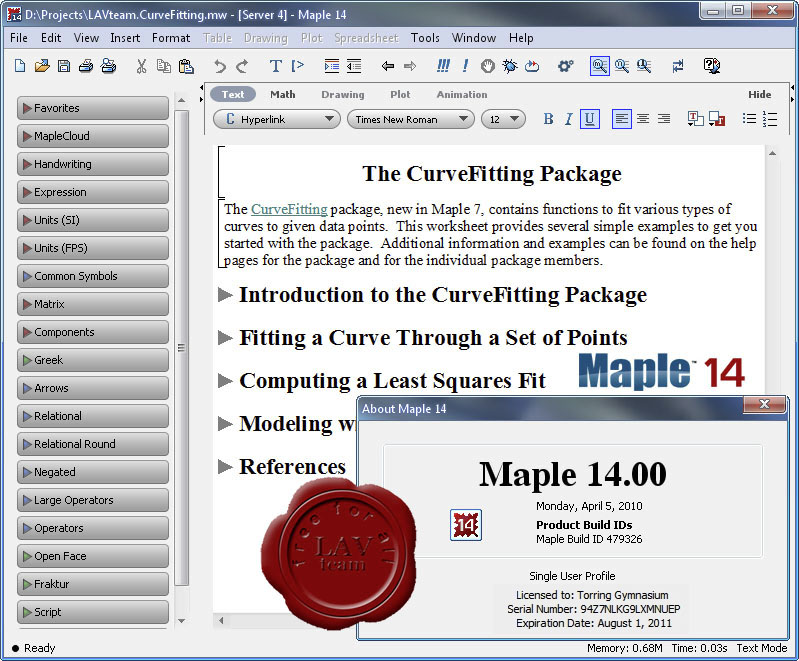
Task: Open the Tools menu
Action: [425, 38]
